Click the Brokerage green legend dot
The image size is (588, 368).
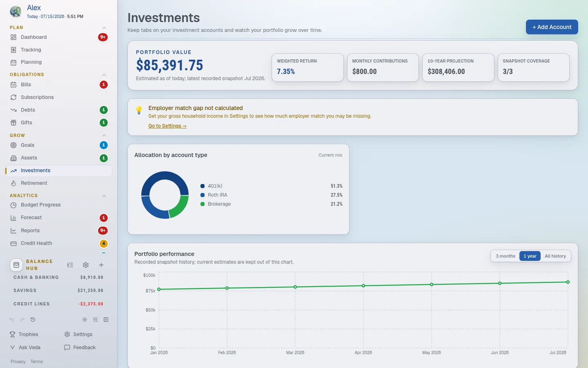click(203, 204)
